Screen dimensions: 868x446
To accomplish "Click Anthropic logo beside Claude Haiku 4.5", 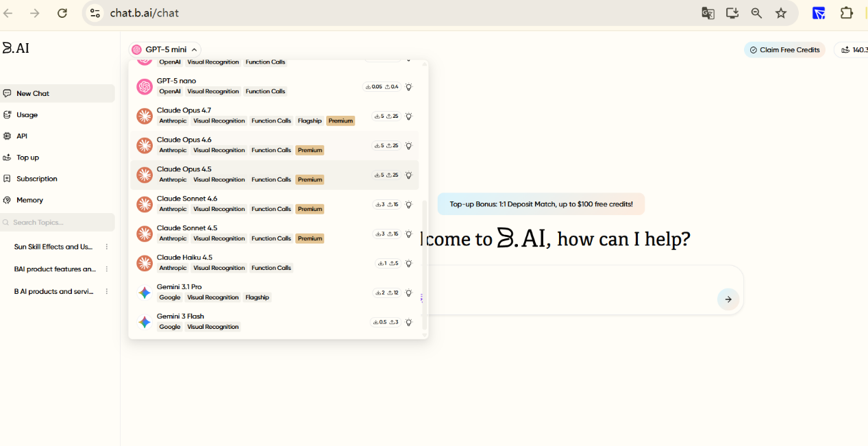I will tap(145, 264).
